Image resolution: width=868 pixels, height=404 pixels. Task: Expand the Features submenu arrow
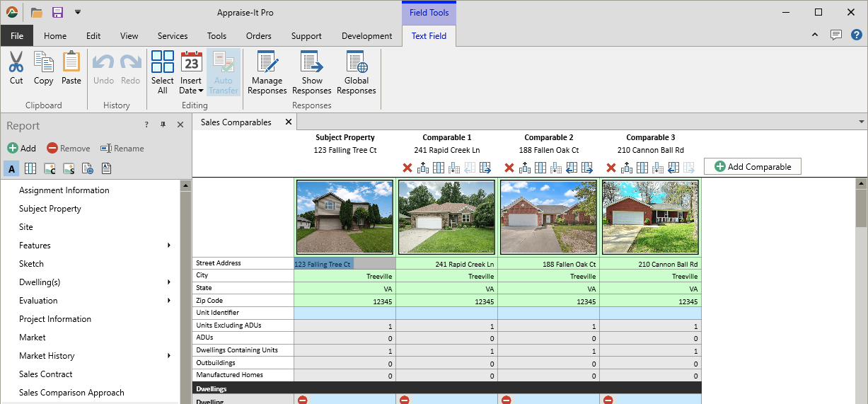[x=169, y=246]
